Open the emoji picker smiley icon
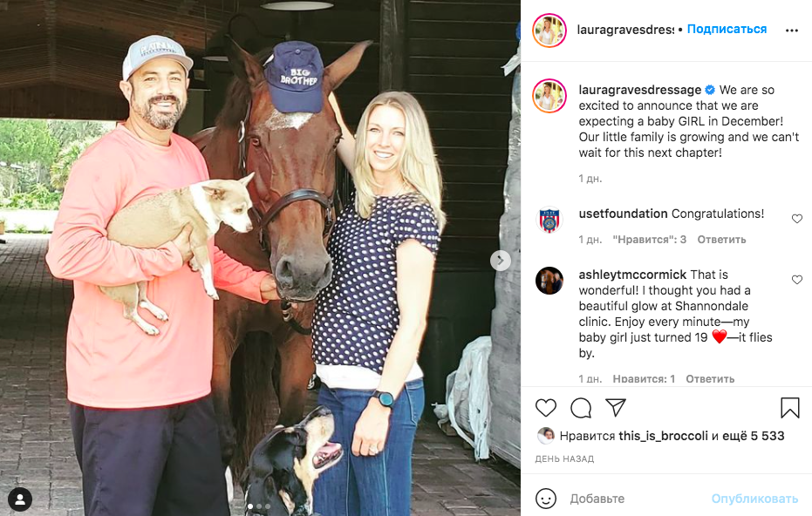The image size is (812, 516). pos(546,499)
